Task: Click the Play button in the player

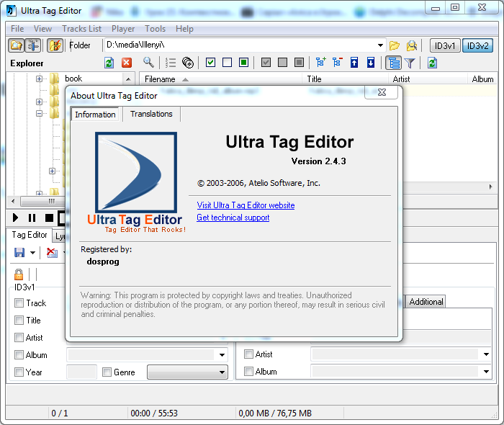Action: [x=15, y=218]
